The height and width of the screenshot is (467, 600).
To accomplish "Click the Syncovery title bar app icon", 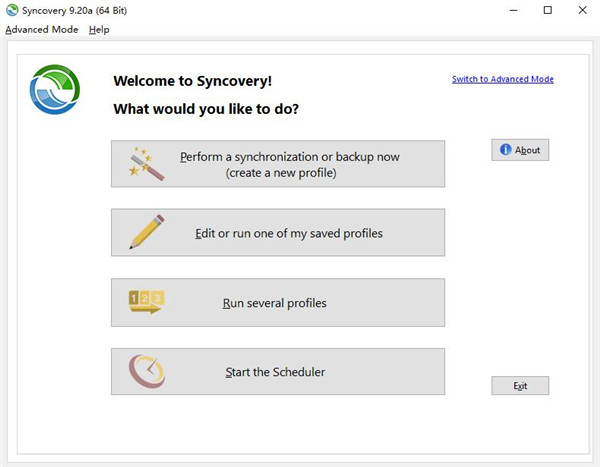I will coord(12,10).
